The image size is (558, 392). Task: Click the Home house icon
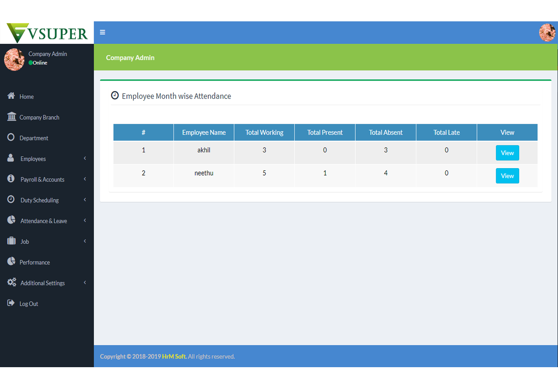11,96
